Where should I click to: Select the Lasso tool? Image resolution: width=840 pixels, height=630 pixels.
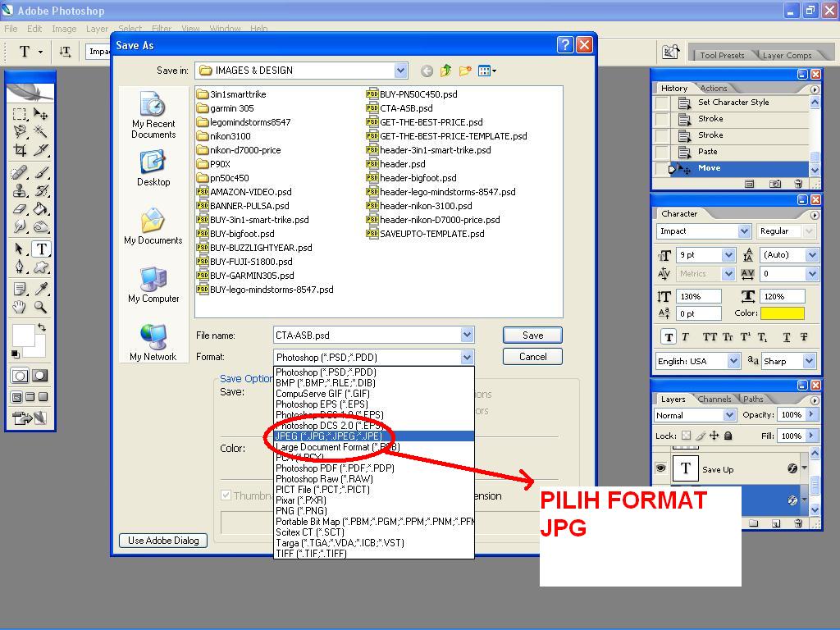[x=20, y=131]
